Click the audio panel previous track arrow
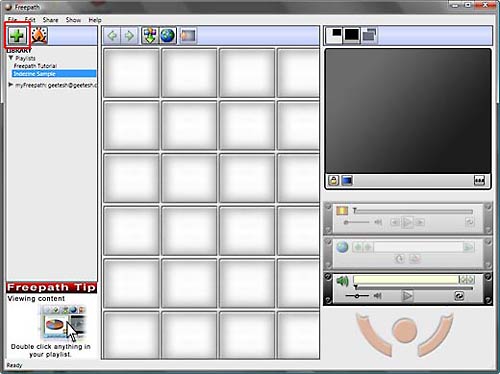 pyautogui.click(x=463, y=280)
